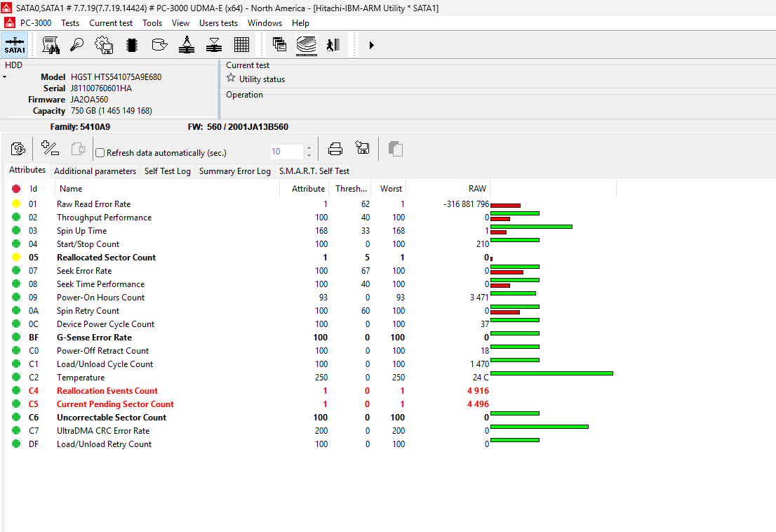Click the UltraDMA CRC Error Rate bar

click(x=540, y=427)
